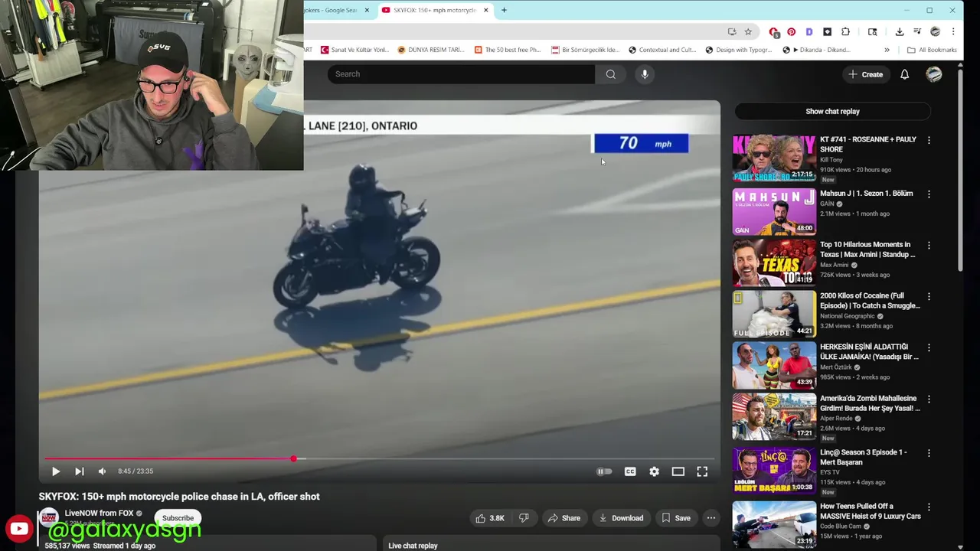Open the Extensions puzzle piece menu
Image resolution: width=980 pixels, height=551 pixels.
845,31
